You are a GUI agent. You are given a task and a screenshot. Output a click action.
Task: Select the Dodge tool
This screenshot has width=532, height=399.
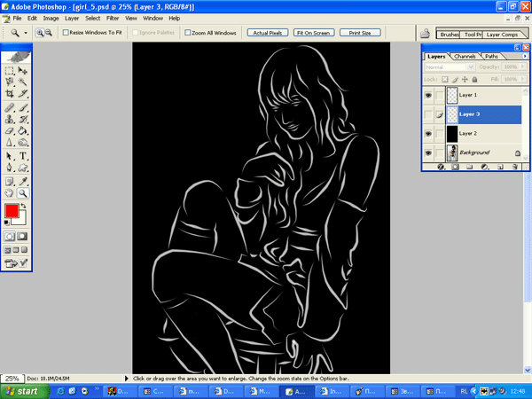(23, 142)
